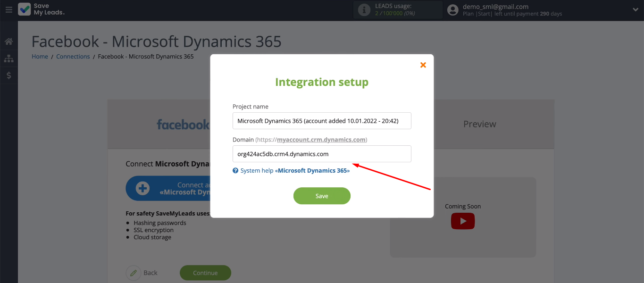Screen dimensions: 644x283
Task: Click the Continue button
Action: point(205,273)
